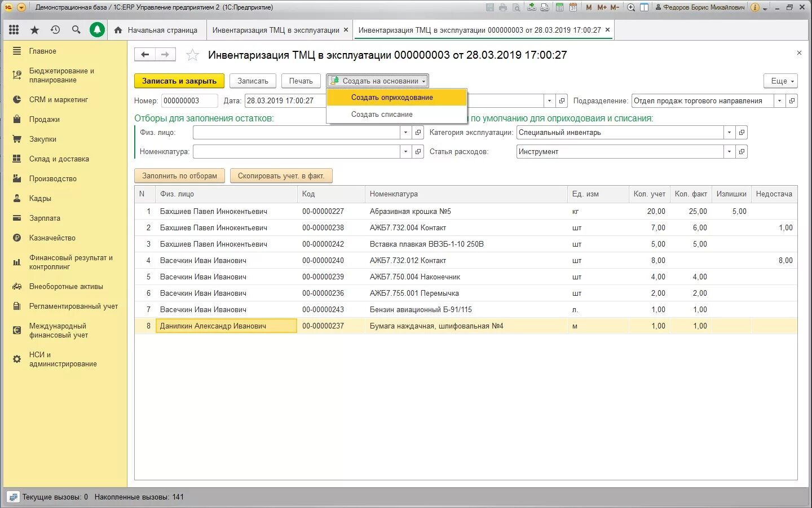Expand the Категория эксплуатации dropdown arrow
The image size is (812, 508).
[729, 132]
